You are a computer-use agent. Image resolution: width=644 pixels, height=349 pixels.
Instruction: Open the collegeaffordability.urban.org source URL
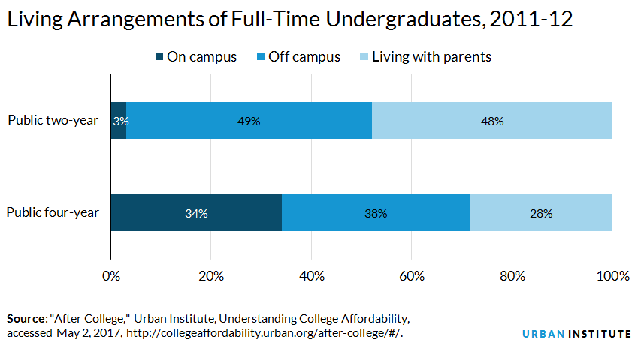(264, 333)
